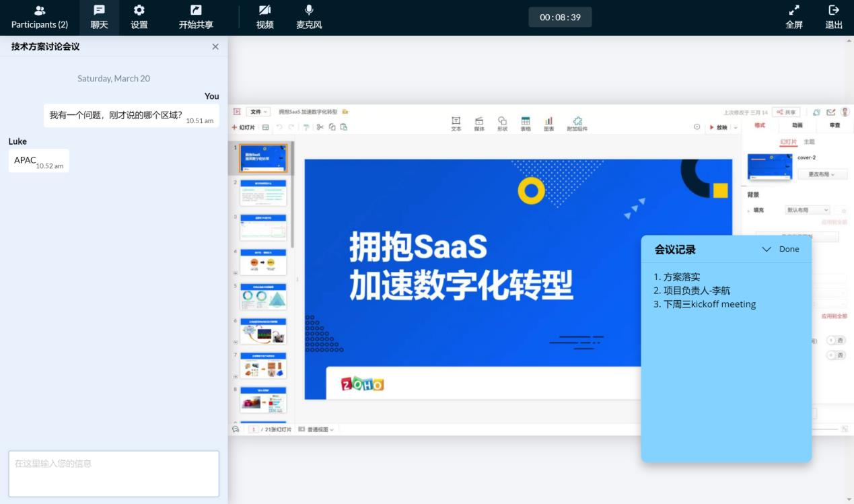Toggle the upper 否 switch in format panel
This screenshot has width=854, height=504.
click(836, 340)
